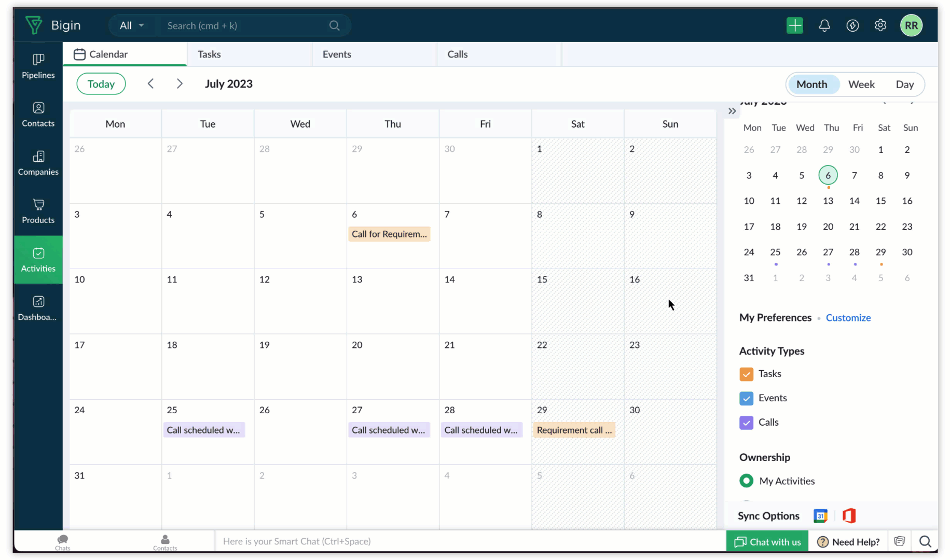The height and width of the screenshot is (560, 950).
Task: Open Call scheduled event on July 25
Action: click(204, 430)
